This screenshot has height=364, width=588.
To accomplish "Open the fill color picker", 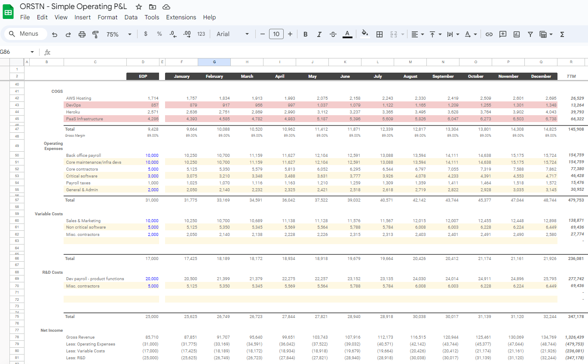I will 365,34.
